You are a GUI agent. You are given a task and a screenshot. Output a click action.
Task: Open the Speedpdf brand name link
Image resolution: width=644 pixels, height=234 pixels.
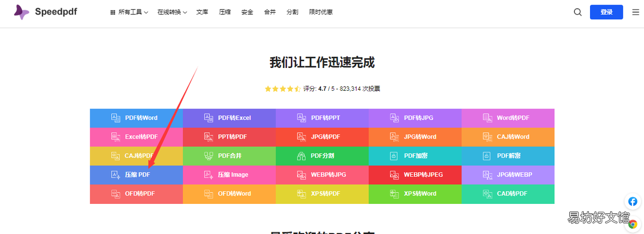click(56, 11)
